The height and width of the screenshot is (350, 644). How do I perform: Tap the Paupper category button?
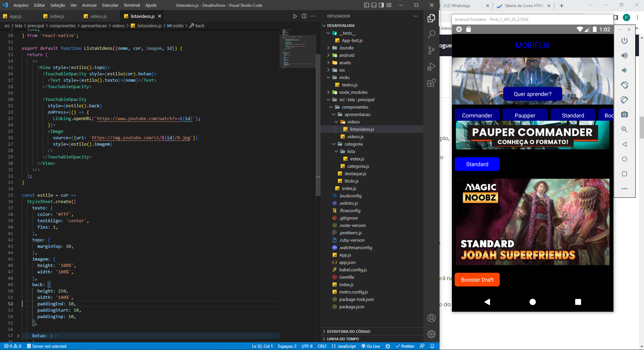point(525,115)
